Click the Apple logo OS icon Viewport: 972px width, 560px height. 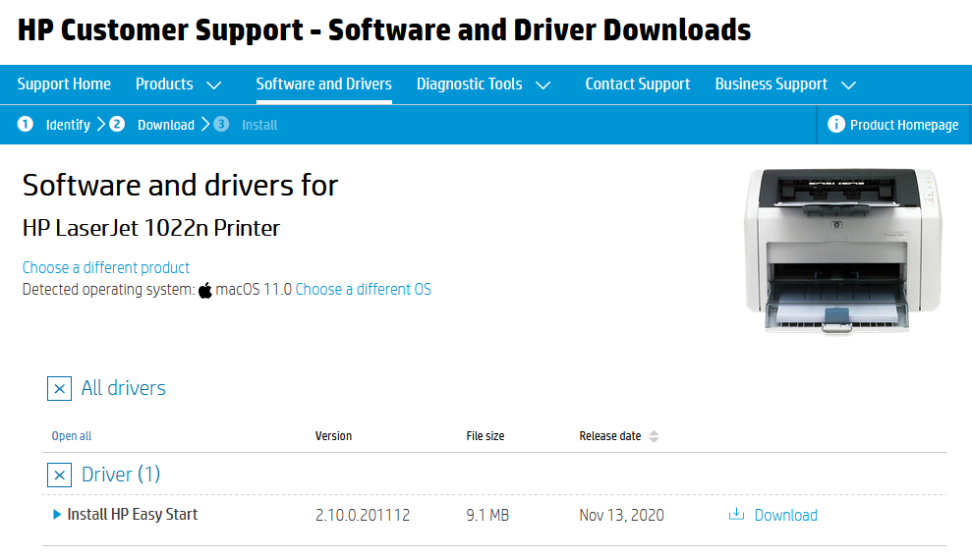205,290
